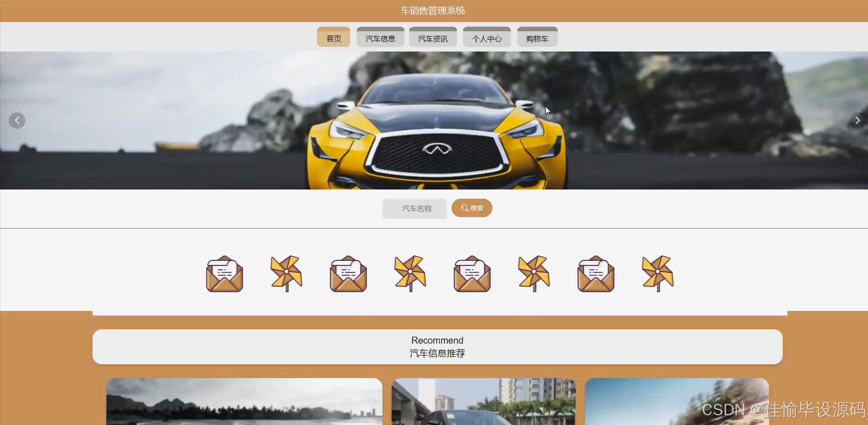
Task: Click the Recommend 汽车信息推荐 heading
Action: [x=437, y=347]
